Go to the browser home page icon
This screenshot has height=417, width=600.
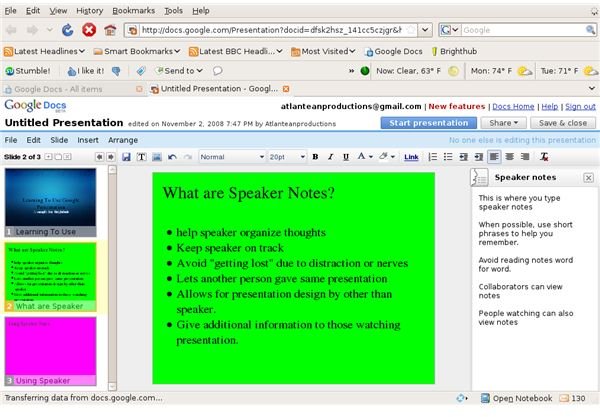pyautogui.click(x=110, y=30)
